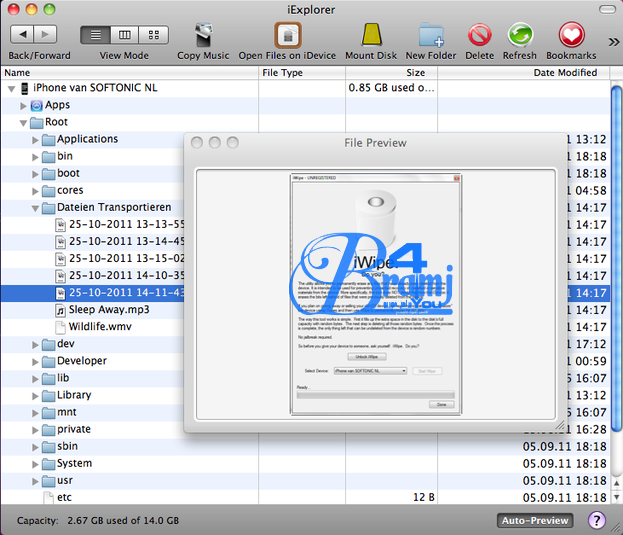
Task: Toggle the Auto-Preview button
Action: (x=535, y=520)
